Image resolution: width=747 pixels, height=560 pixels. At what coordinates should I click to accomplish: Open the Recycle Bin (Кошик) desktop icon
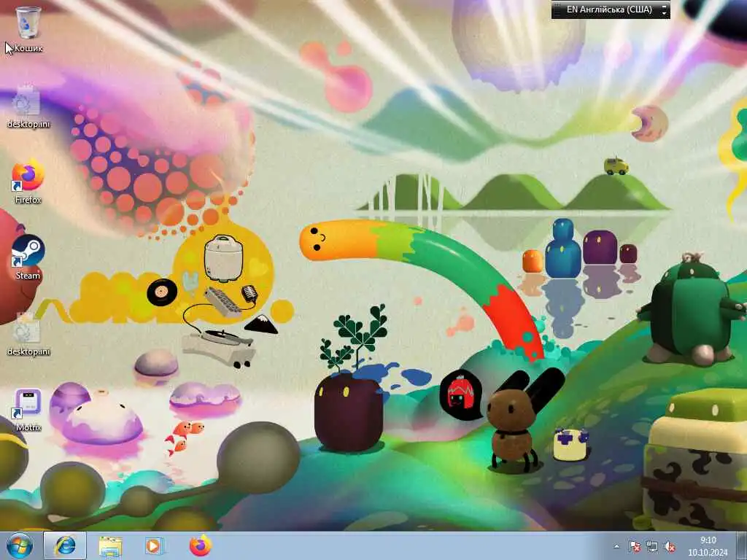tap(28, 28)
